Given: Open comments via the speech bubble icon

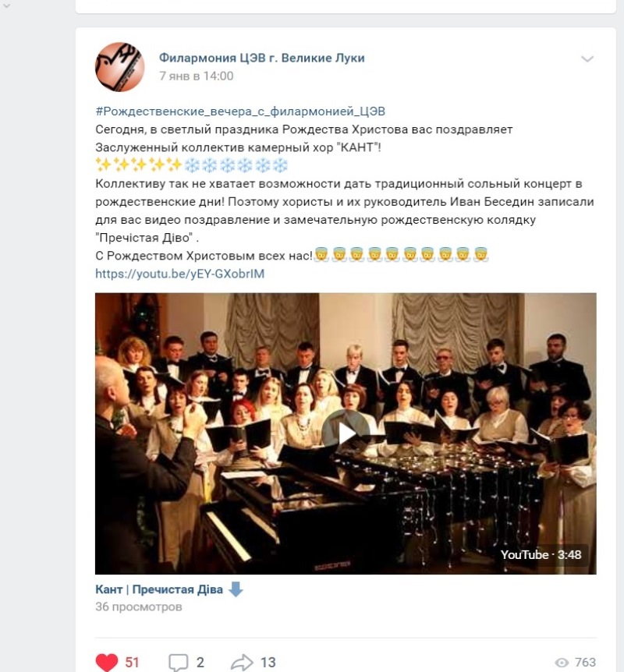Looking at the screenshot, I should [179, 662].
